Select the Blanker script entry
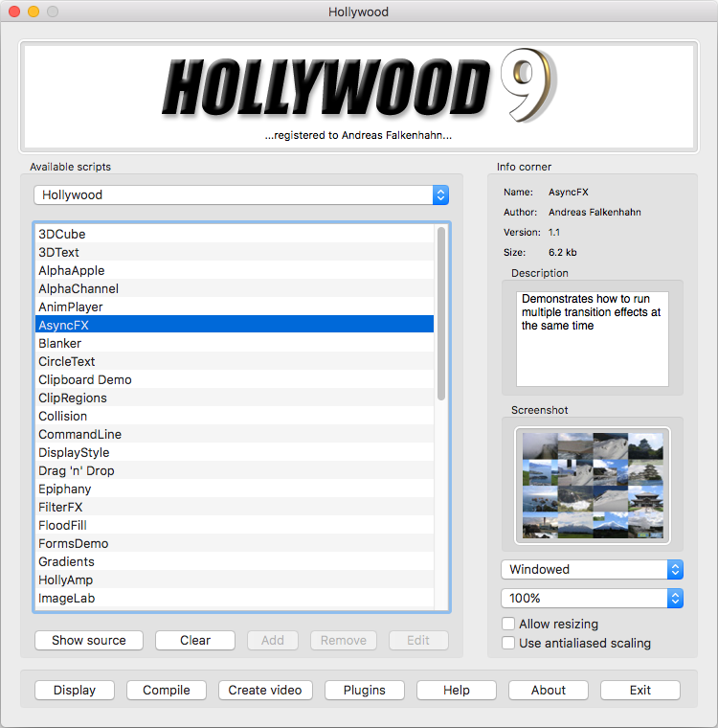The height and width of the screenshot is (728, 718). (x=59, y=343)
